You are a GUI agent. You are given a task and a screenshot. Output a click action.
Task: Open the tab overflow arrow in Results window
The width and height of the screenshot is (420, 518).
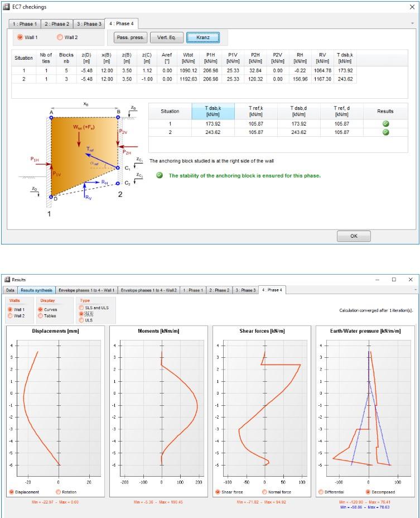415,290
